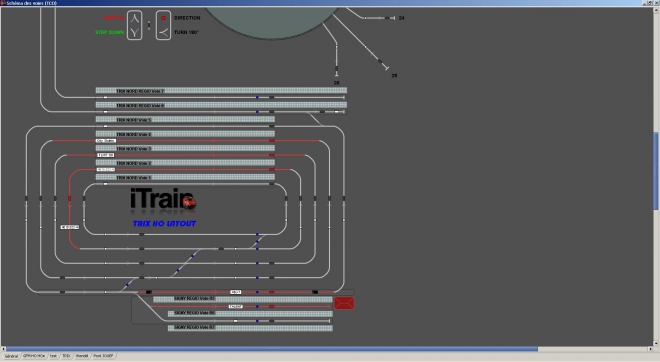660x362 pixels.
Task: Click the buffer stop of track 26
Action: 336,75
